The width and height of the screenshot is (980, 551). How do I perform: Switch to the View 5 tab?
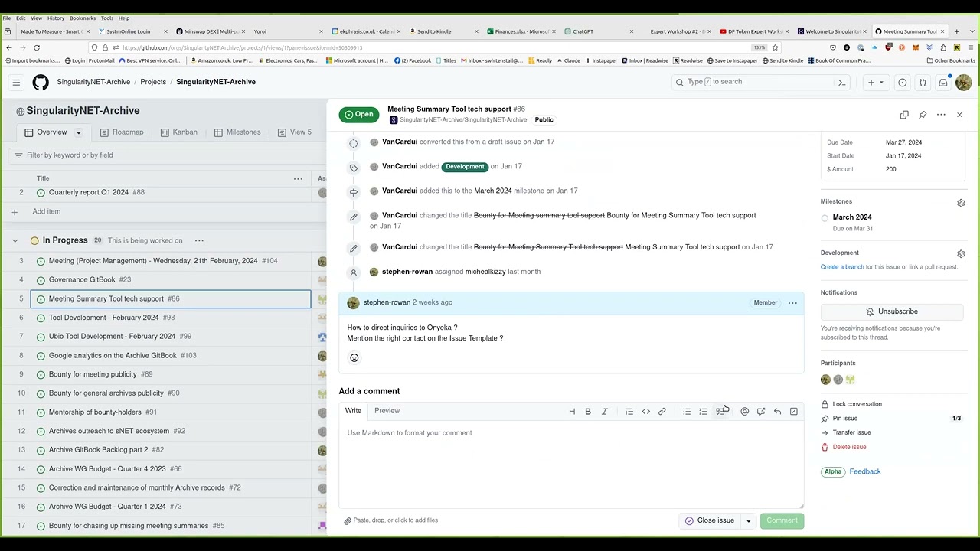[295, 132]
